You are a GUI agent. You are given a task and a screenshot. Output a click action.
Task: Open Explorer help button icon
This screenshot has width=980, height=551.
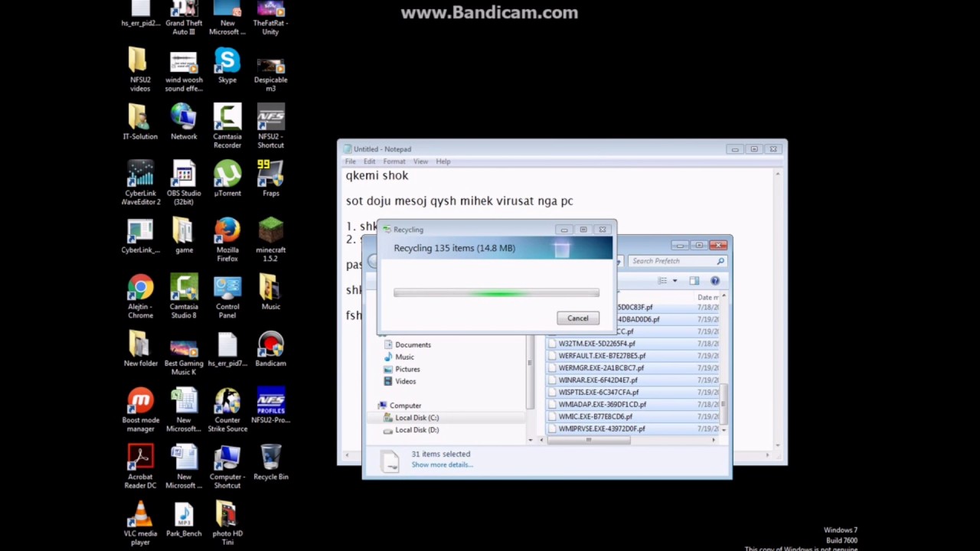pyautogui.click(x=715, y=281)
